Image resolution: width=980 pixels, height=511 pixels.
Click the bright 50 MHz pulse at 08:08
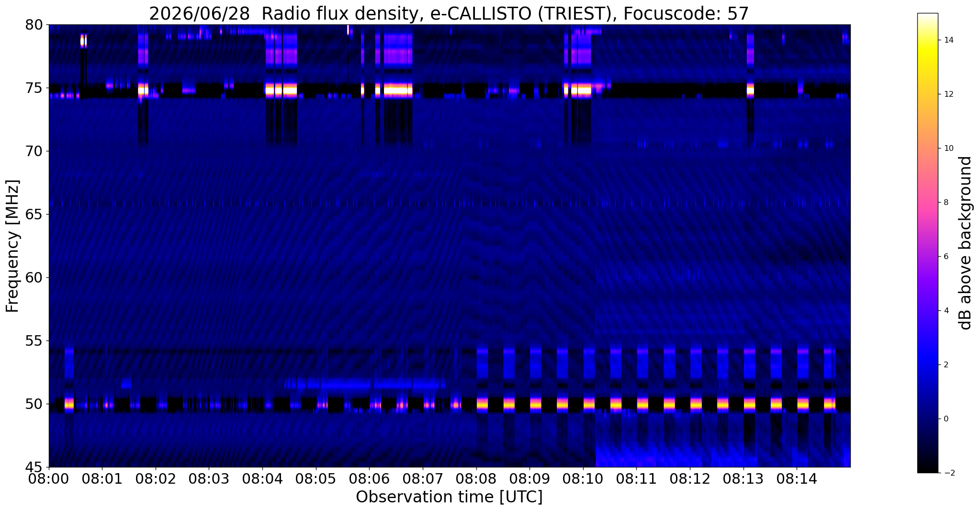click(x=482, y=404)
